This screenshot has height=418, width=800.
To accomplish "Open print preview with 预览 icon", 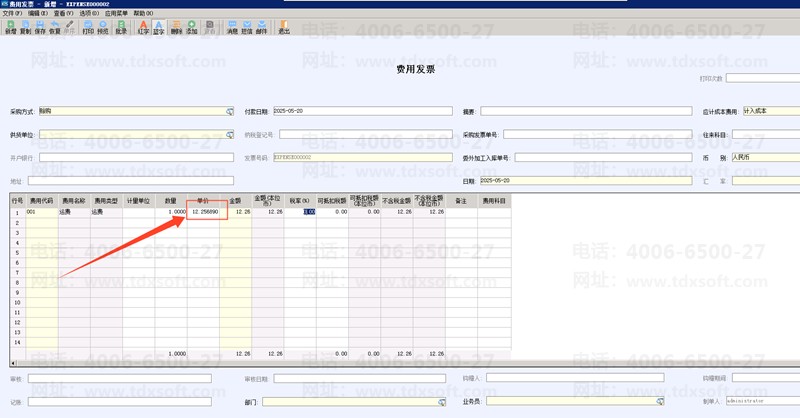I will coord(103,28).
